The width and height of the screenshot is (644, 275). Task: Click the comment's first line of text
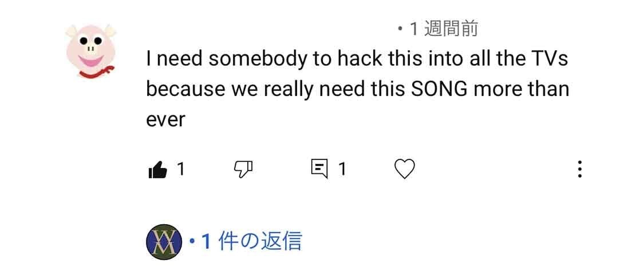pyautogui.click(x=357, y=59)
